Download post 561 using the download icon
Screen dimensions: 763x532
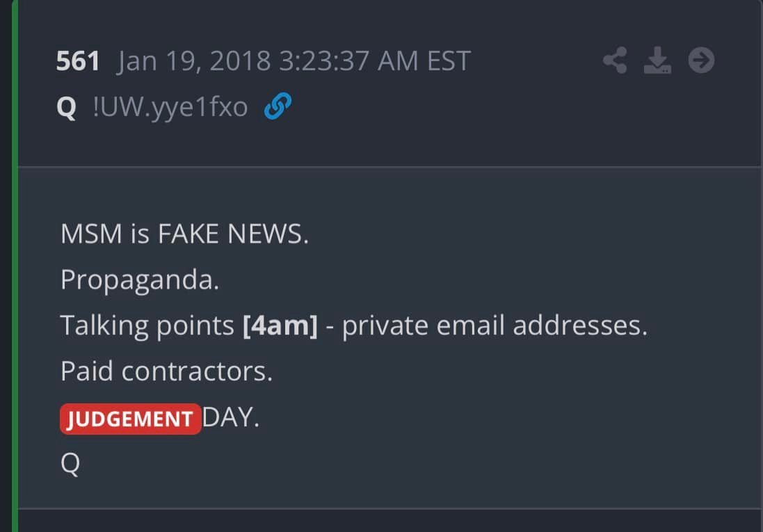(657, 61)
